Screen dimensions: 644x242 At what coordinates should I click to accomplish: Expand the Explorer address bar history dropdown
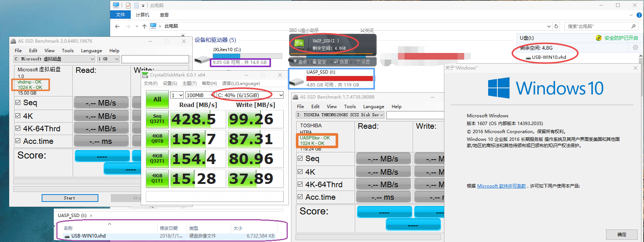coord(549,26)
